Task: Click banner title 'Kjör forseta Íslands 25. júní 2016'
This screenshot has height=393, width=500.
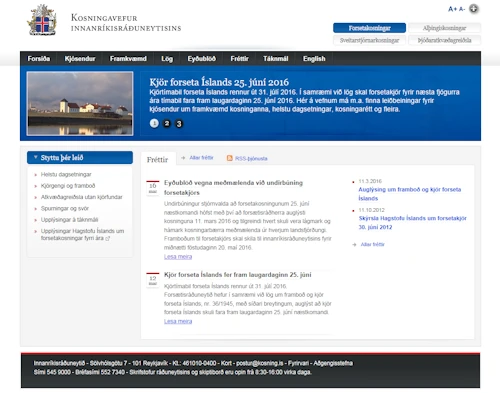Action: (x=219, y=82)
